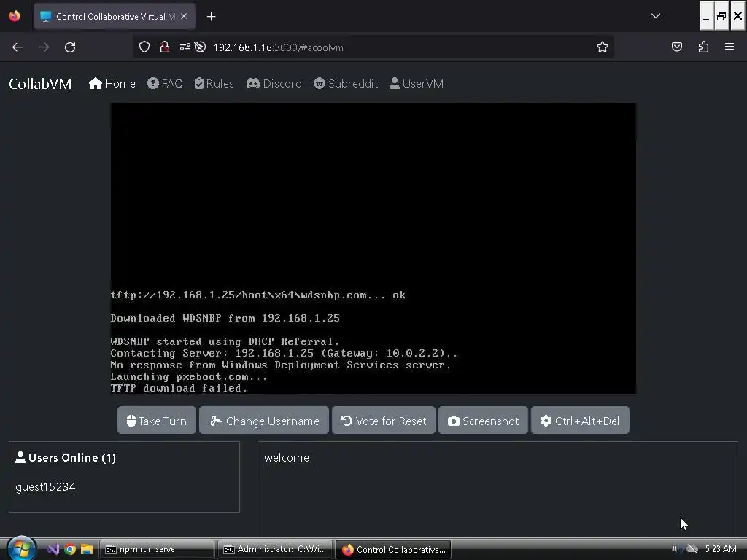Click the network icon in the system tray

pyautogui.click(x=692, y=548)
